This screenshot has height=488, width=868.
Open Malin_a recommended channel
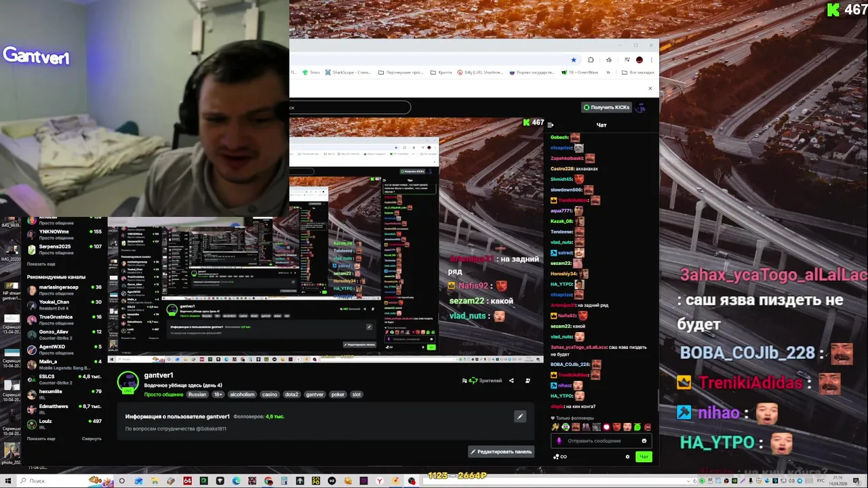(x=64, y=364)
